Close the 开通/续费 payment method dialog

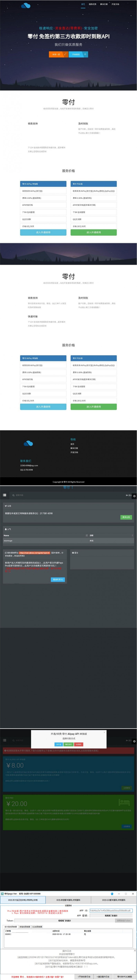tap(104, 732)
